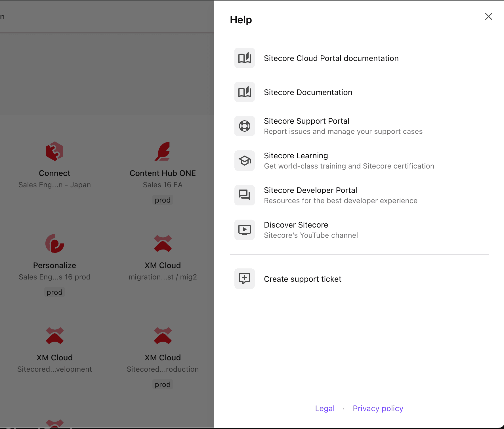The image size is (504, 429).
Task: Click the Discover Sitecore video player icon
Action: [x=244, y=230]
